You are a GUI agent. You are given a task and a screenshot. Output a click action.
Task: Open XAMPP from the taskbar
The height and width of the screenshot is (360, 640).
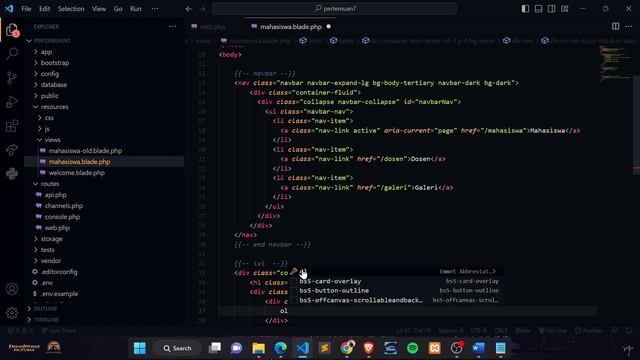click(x=435, y=348)
